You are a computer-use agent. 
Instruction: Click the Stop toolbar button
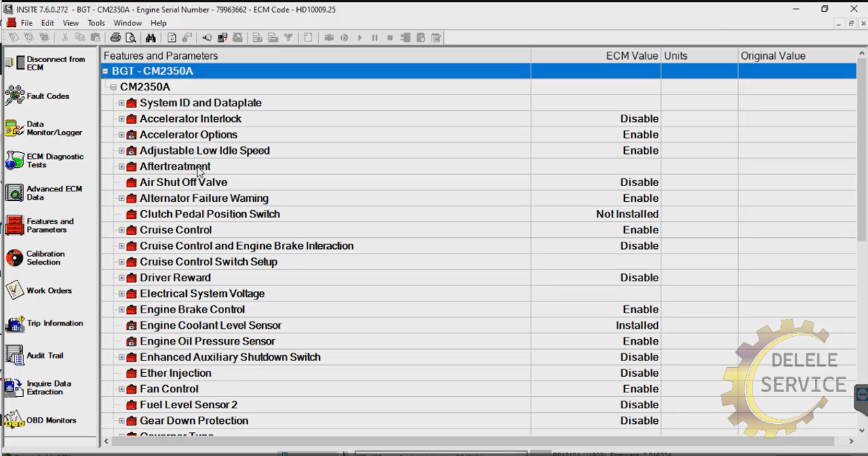[389, 37]
